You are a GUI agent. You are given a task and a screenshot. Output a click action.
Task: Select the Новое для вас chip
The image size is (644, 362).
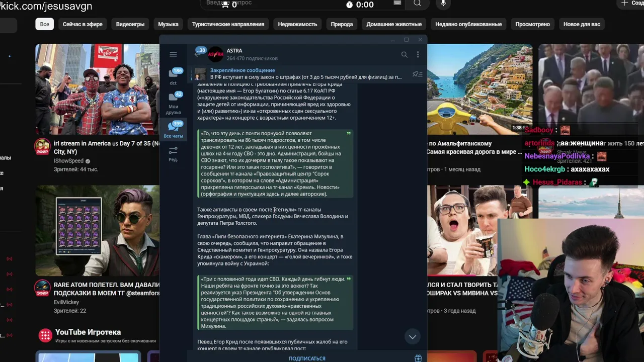pyautogui.click(x=582, y=24)
